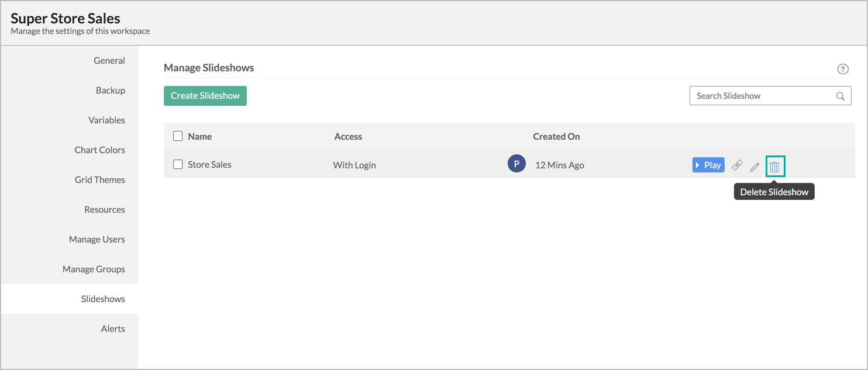Toggle the select-all header checkbox

178,136
